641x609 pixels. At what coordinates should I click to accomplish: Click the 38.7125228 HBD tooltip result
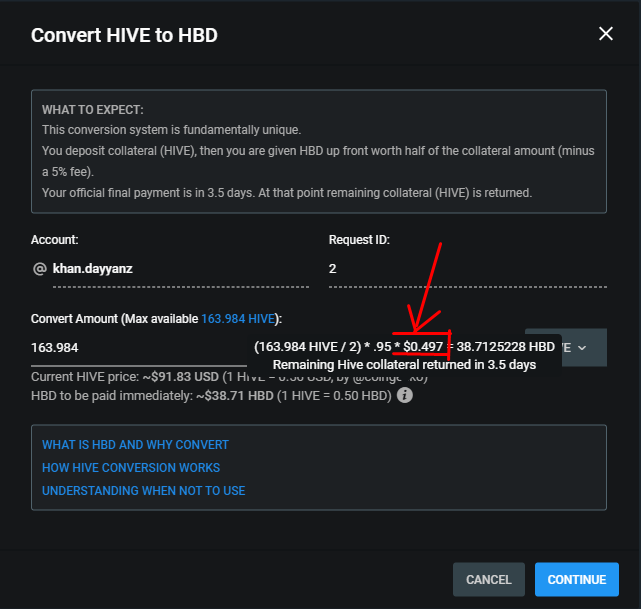click(x=505, y=347)
